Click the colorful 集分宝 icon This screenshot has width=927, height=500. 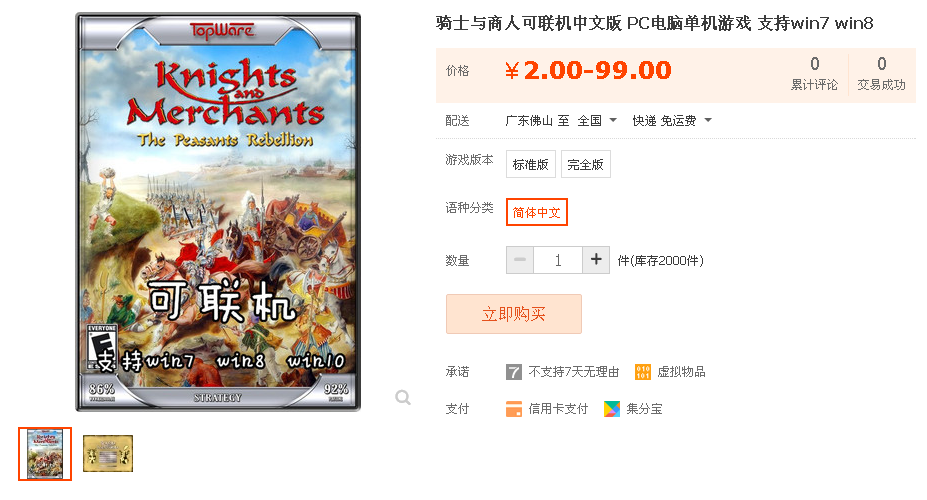click(612, 409)
